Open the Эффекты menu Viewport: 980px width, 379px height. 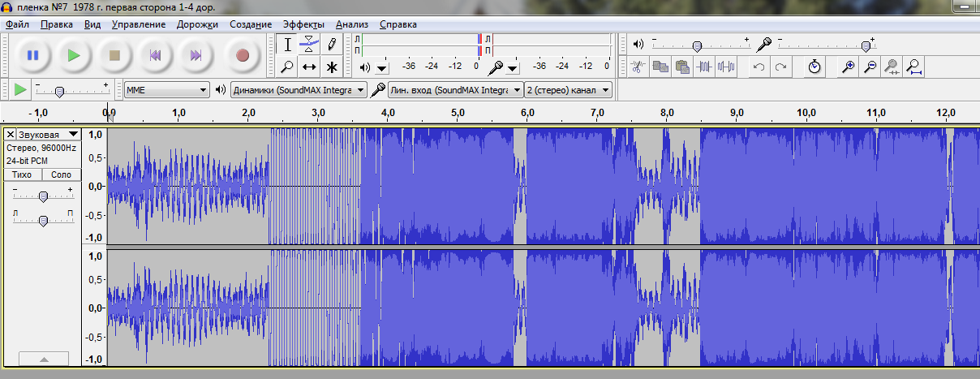(303, 24)
